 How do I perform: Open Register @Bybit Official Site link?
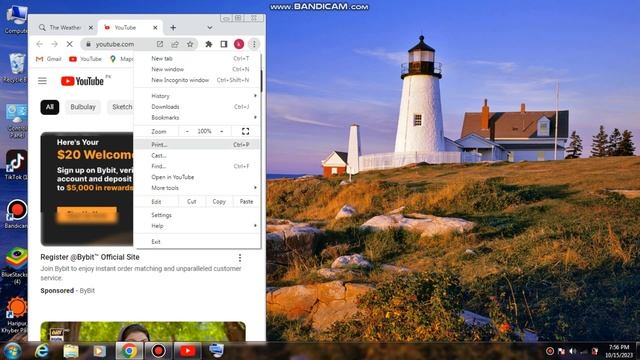click(90, 257)
